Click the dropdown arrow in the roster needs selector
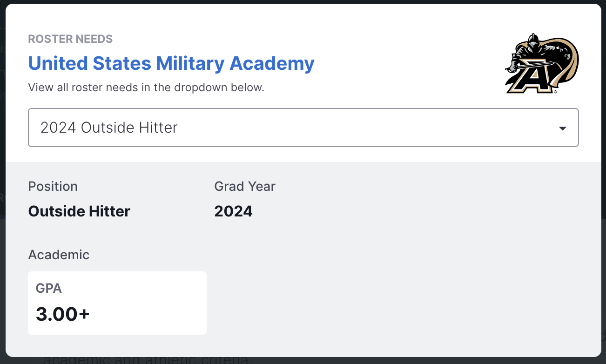Viewport: 606px width, 364px height. coord(563,128)
